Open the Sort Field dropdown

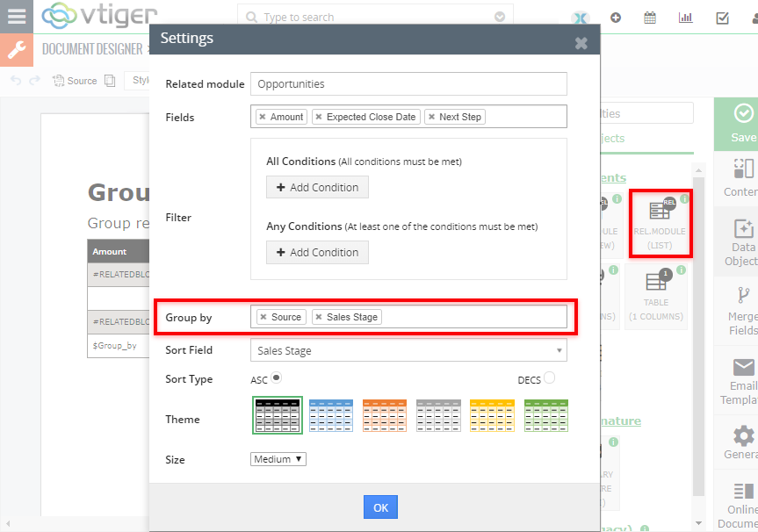coord(408,350)
